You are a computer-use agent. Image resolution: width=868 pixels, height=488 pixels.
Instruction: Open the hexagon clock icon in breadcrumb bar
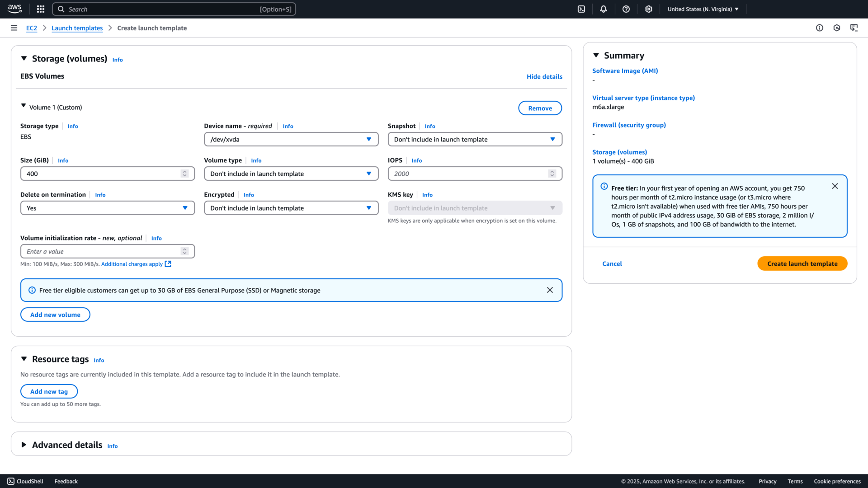[x=837, y=28]
